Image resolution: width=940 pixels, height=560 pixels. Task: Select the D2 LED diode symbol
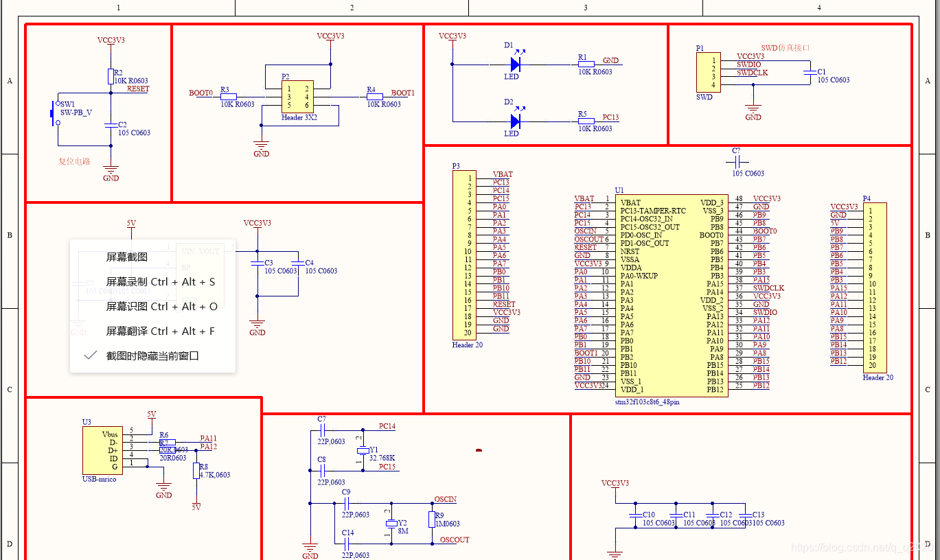tap(516, 121)
